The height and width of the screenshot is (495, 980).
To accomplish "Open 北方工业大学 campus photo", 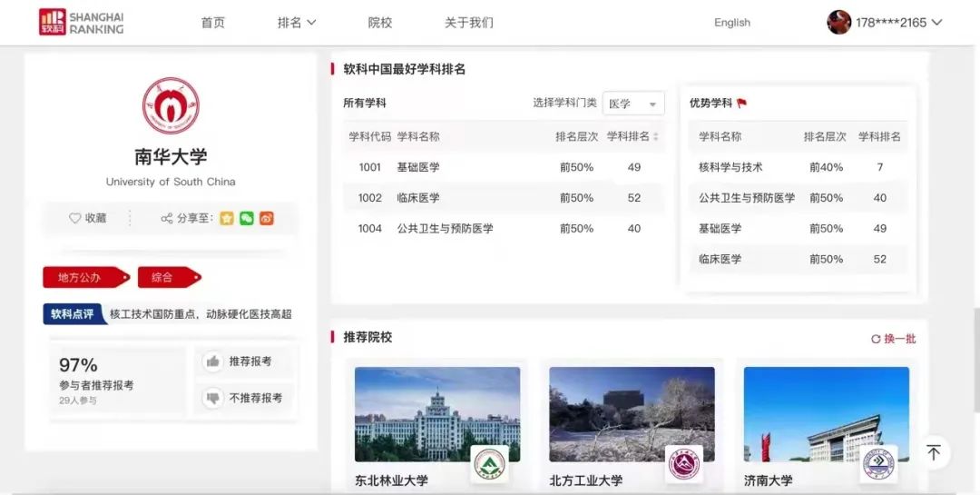I will 632,414.
